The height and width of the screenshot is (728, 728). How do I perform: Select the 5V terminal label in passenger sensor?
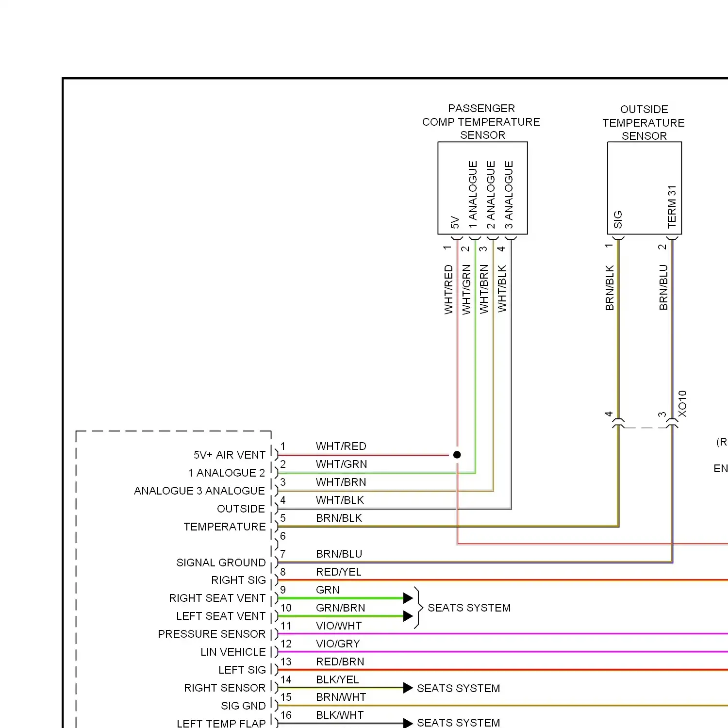[x=455, y=222]
